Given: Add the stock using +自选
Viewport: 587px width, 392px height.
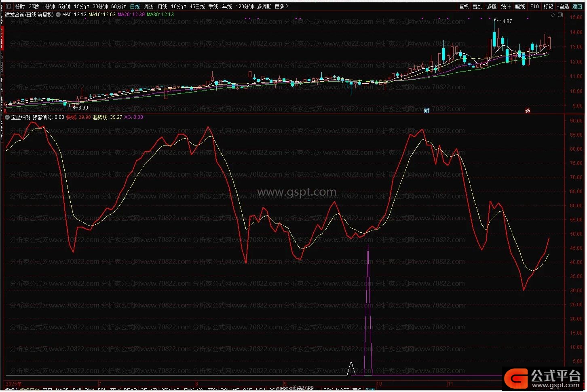Looking at the screenshot, I should click(563, 6).
